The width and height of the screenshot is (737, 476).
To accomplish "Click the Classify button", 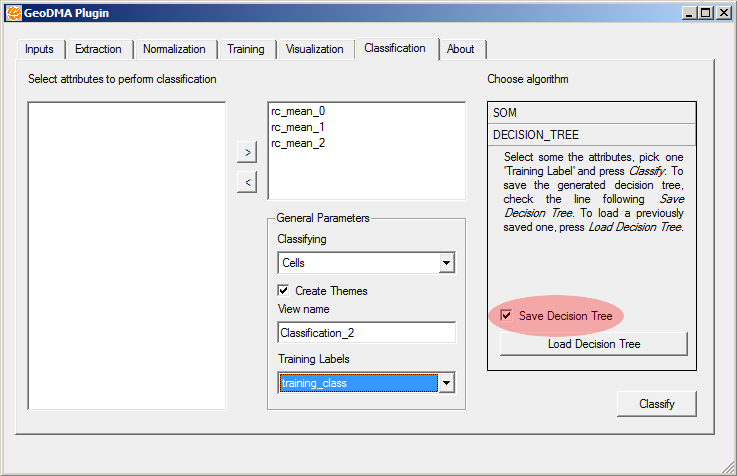I will coord(656,404).
